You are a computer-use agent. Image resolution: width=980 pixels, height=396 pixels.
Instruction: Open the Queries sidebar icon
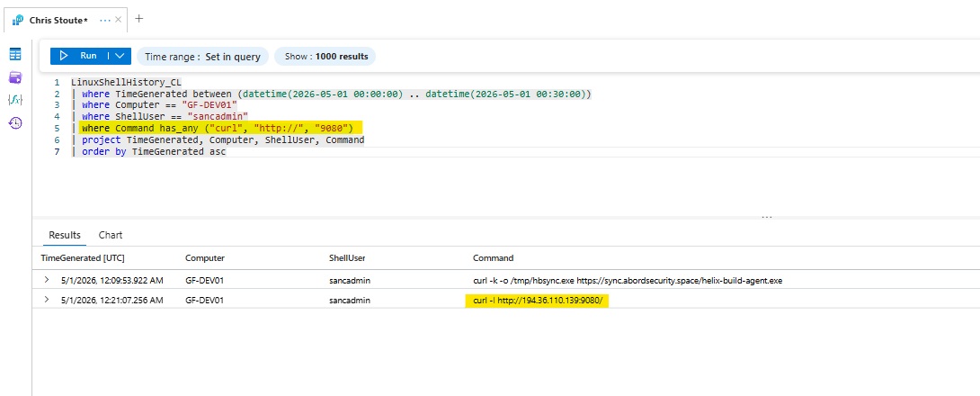coord(15,77)
